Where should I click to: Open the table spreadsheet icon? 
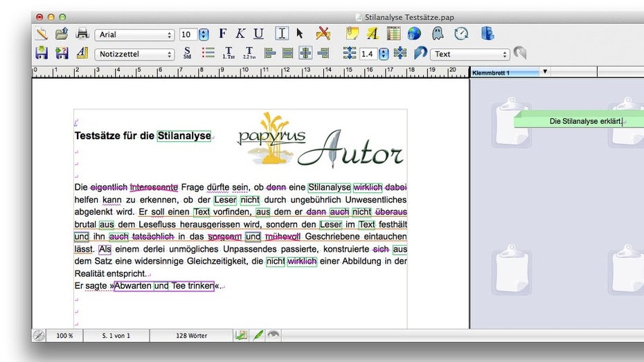click(393, 33)
